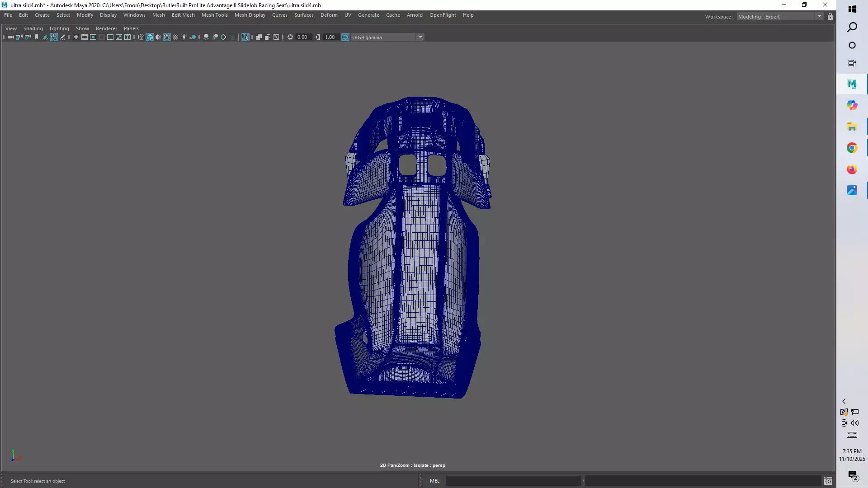Click the MEL language button
The image size is (868, 488).
pyautogui.click(x=434, y=481)
